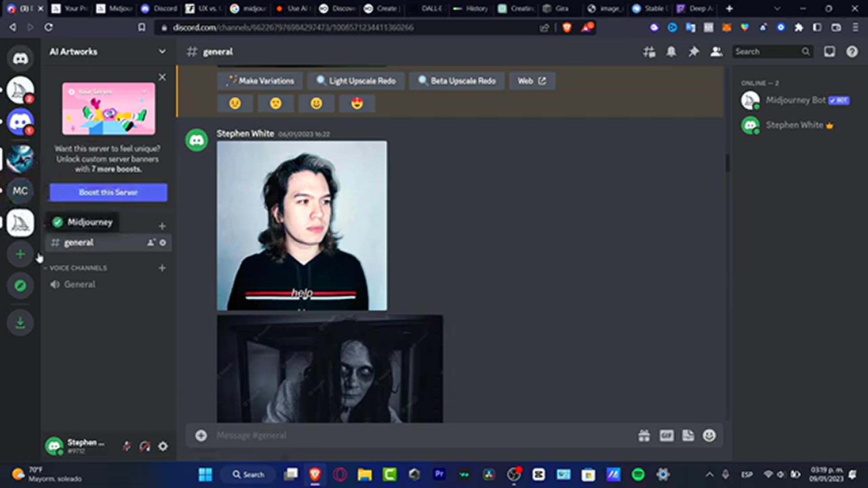Open a new browser tab plus
Viewport: 868px width, 488px height.
729,9
